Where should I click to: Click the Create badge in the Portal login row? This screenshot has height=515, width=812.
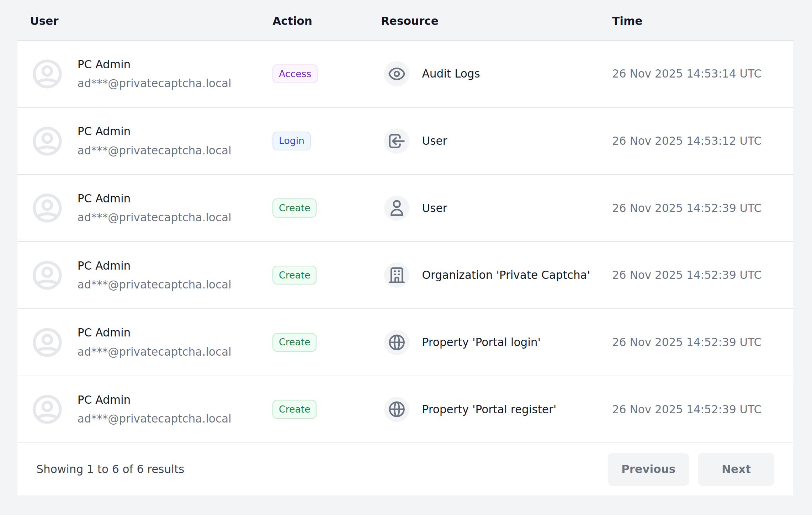294,342
